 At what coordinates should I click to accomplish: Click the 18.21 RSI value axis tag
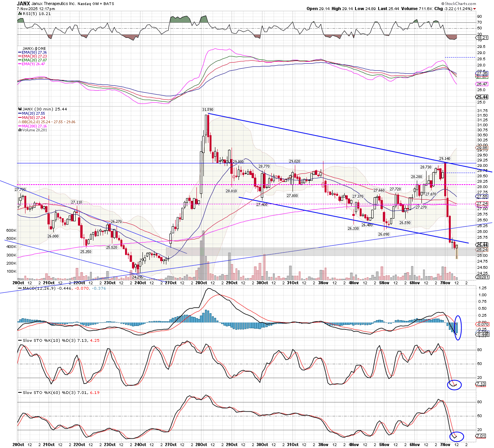pos(482,38)
